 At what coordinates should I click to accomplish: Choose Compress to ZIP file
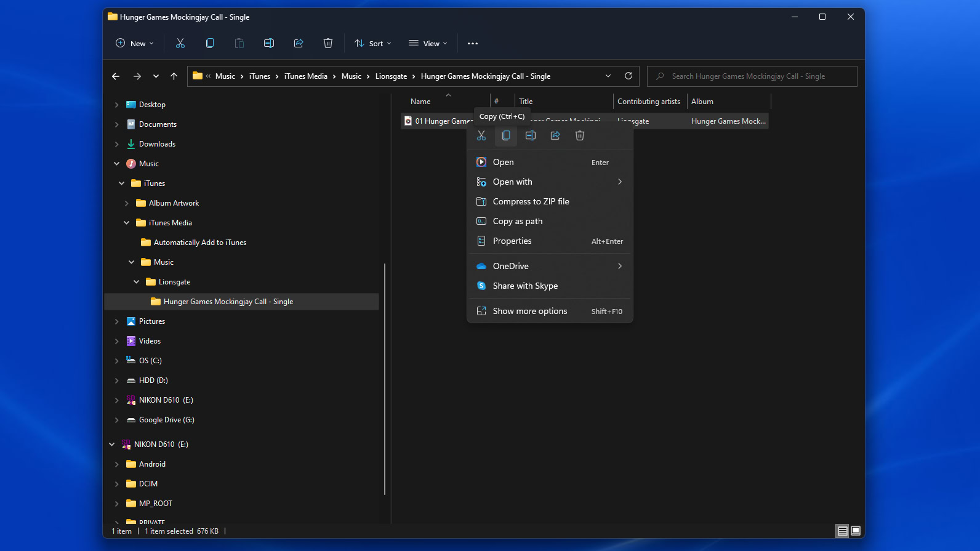click(531, 202)
